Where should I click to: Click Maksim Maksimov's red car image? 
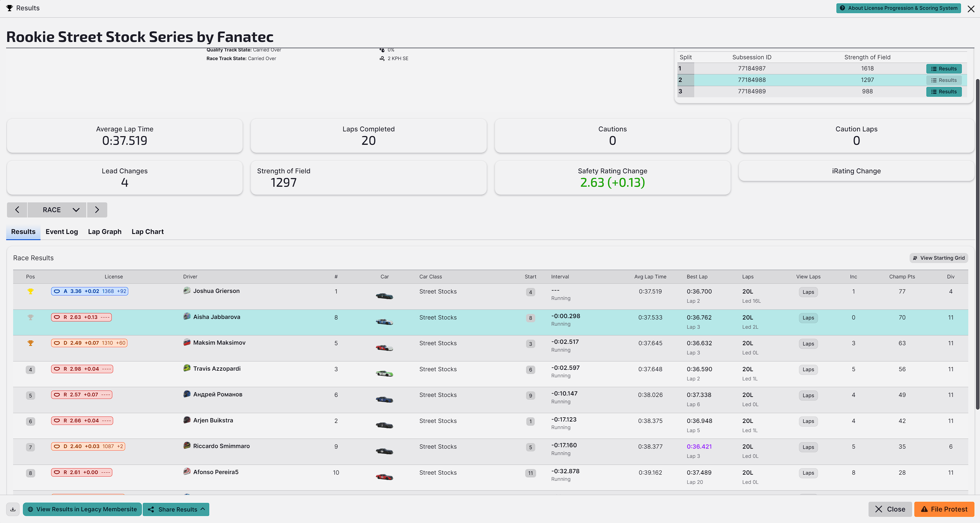[384, 347]
